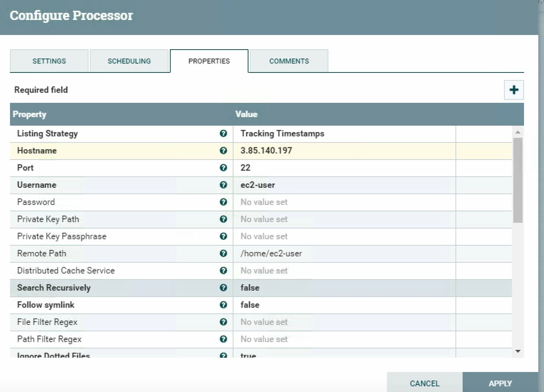Show help for Hostname property

223,151
